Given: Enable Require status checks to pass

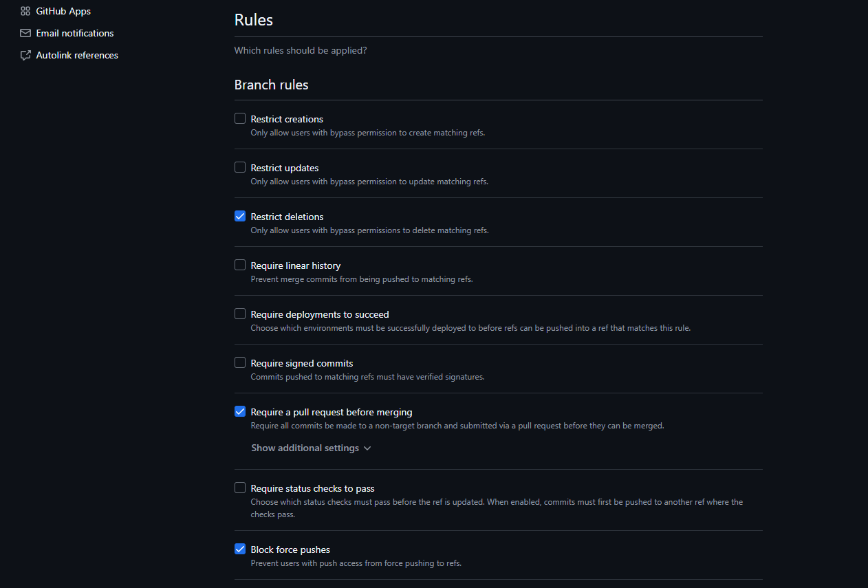Looking at the screenshot, I should point(239,487).
